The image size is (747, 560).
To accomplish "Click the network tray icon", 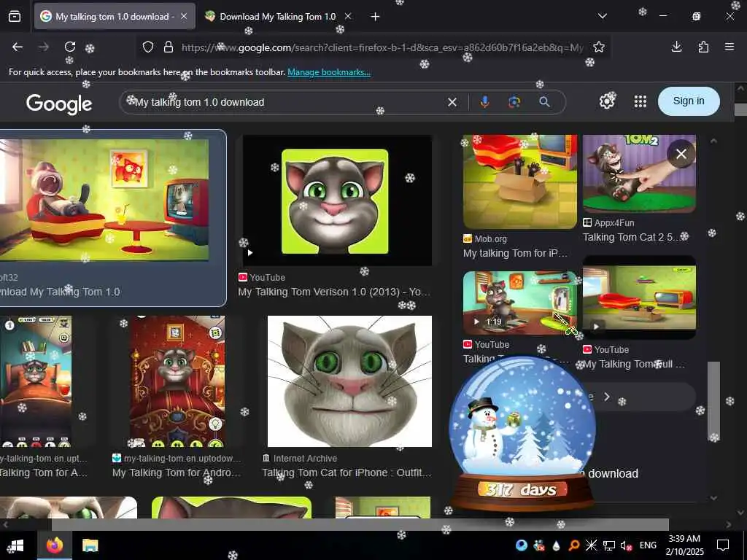I will point(609,545).
